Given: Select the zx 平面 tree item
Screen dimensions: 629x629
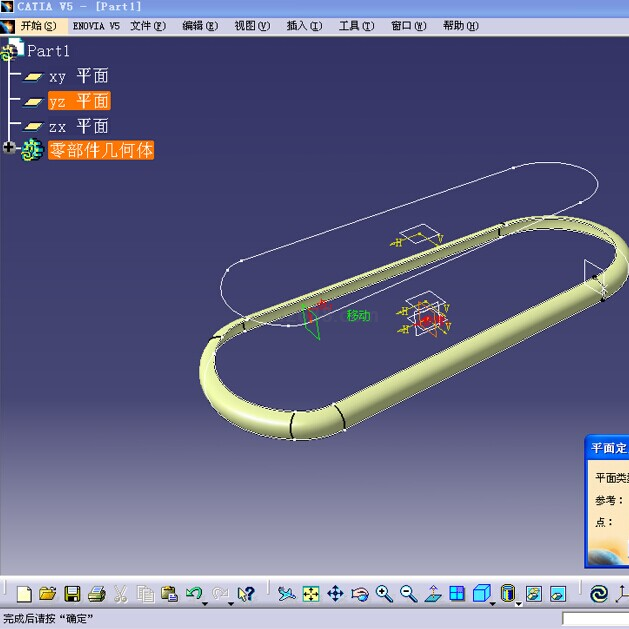Looking at the screenshot, I should (78, 126).
